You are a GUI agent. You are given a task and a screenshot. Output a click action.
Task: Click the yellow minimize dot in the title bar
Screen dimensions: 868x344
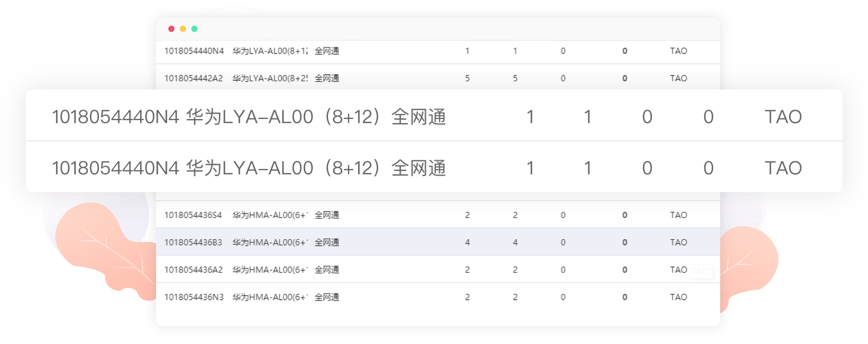point(183,29)
